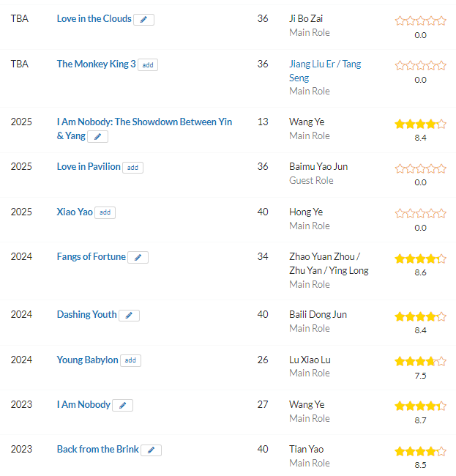Screen dimensions: 456x476
Task: Add Love in Pavilion to list
Action: pos(132,168)
